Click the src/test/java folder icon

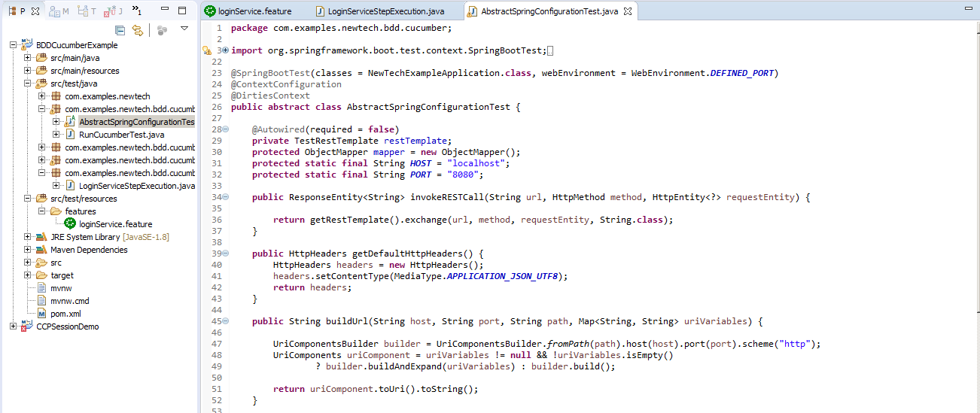[41, 84]
